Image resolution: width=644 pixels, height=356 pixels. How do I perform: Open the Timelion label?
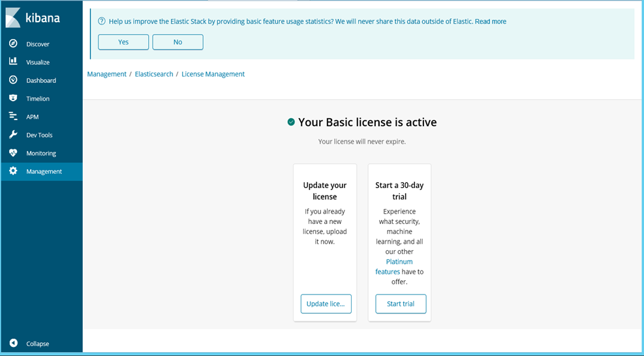pyautogui.click(x=38, y=99)
